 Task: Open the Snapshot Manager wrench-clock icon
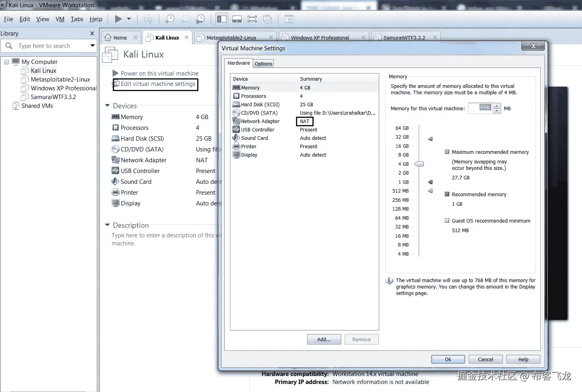coord(200,19)
